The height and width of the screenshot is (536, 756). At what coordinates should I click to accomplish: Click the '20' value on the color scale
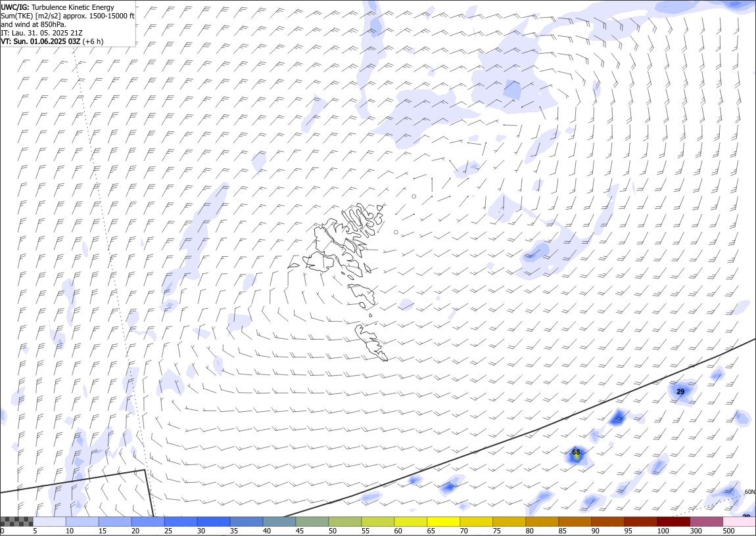[x=135, y=531]
